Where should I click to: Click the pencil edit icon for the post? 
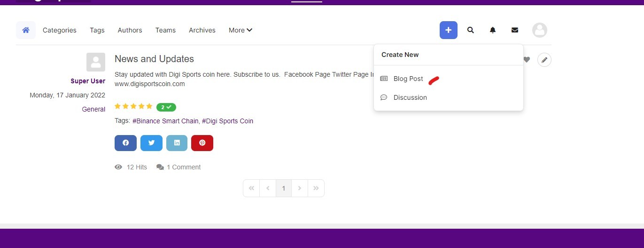(x=544, y=60)
